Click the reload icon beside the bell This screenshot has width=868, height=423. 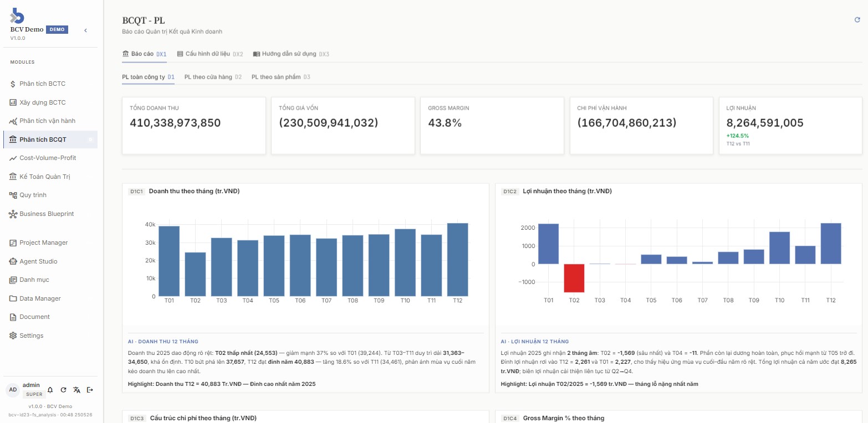(x=63, y=390)
